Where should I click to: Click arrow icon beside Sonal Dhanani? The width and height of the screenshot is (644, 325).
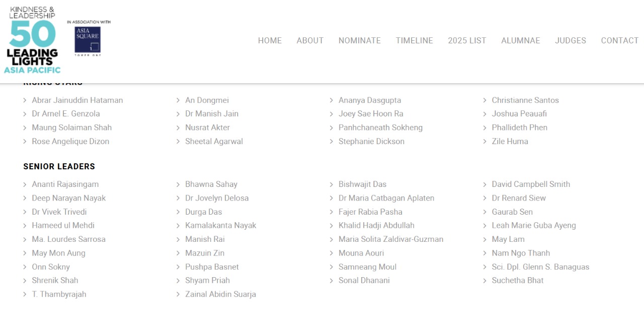[x=332, y=281]
